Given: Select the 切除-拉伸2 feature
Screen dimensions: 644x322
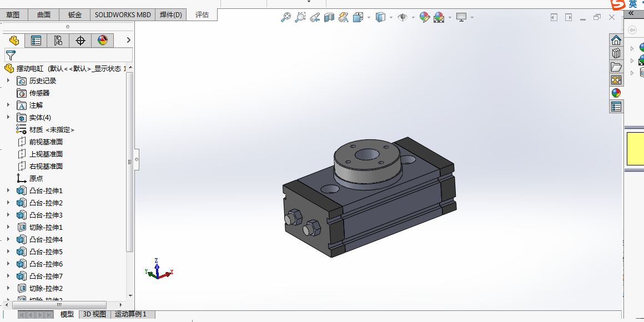Looking at the screenshot, I should (39, 288).
